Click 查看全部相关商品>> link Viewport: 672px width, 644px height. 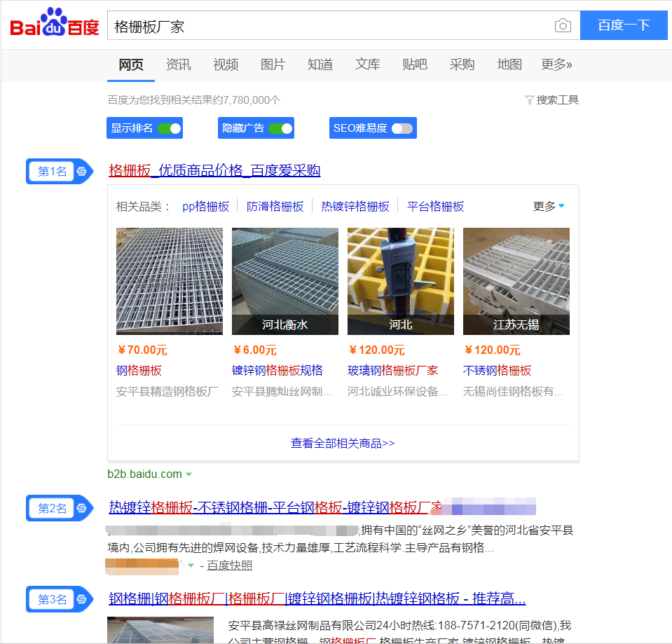[343, 444]
